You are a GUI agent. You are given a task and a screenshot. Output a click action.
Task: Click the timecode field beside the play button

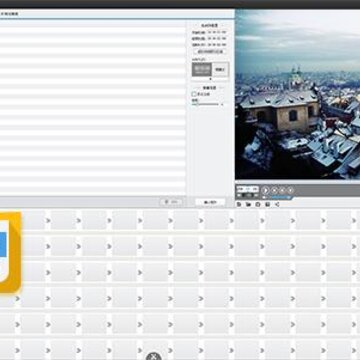pos(248,189)
